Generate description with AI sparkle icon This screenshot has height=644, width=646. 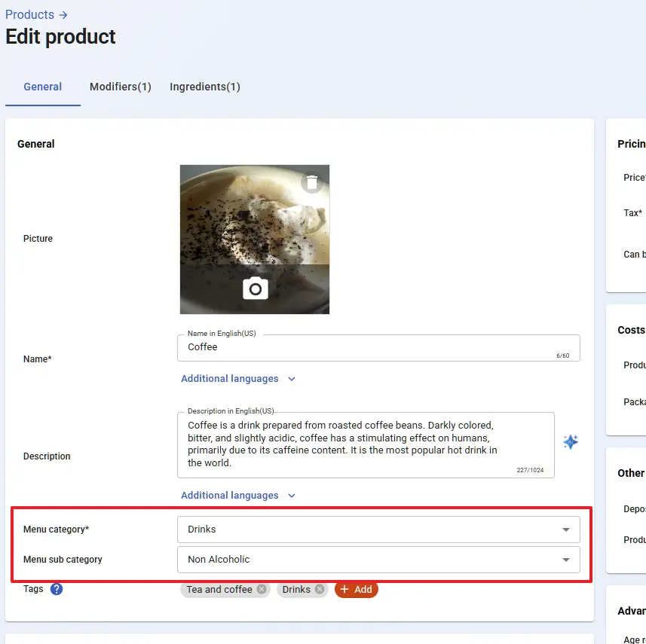571,442
